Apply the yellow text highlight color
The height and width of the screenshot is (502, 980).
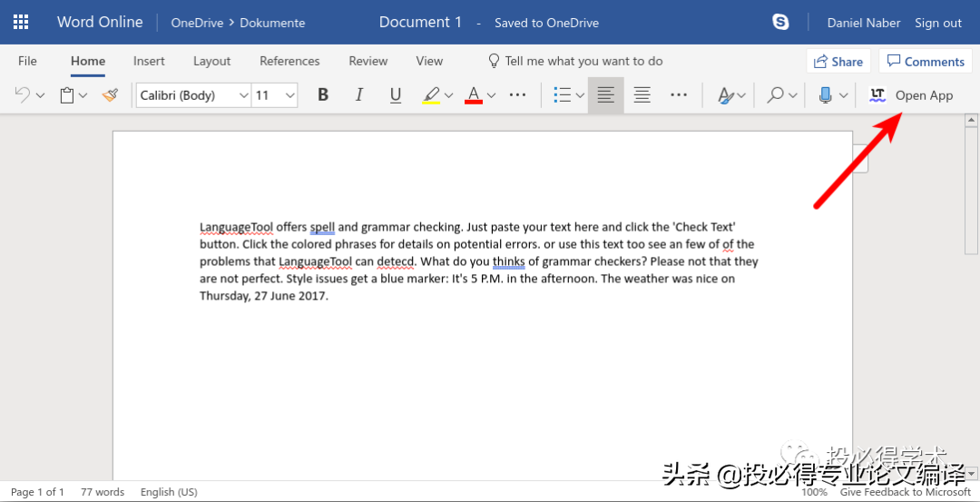(431, 95)
